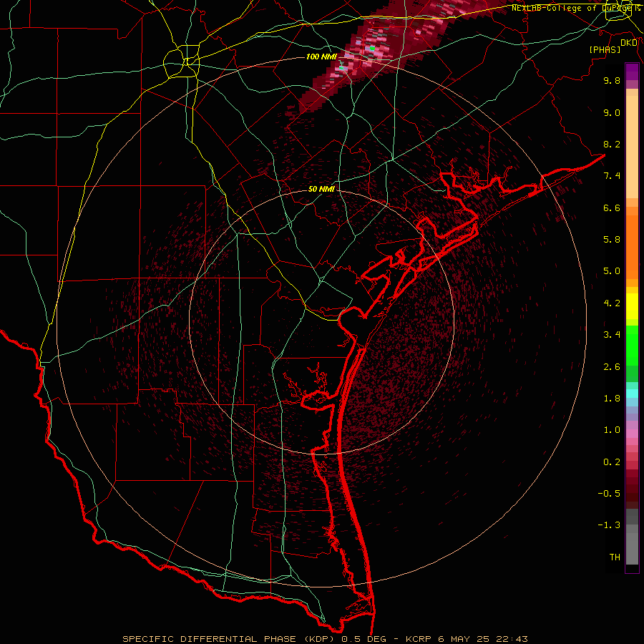This screenshot has width=644, height=644.
Task: Click the Specific Differential Phase (KDP) caption
Action: 229,639
